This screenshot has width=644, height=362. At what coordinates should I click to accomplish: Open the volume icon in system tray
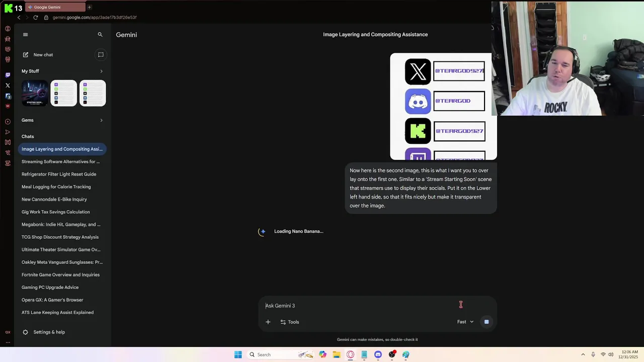click(x=611, y=354)
